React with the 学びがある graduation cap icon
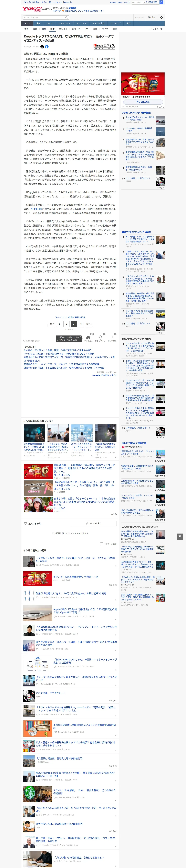 tap(89, 338)
